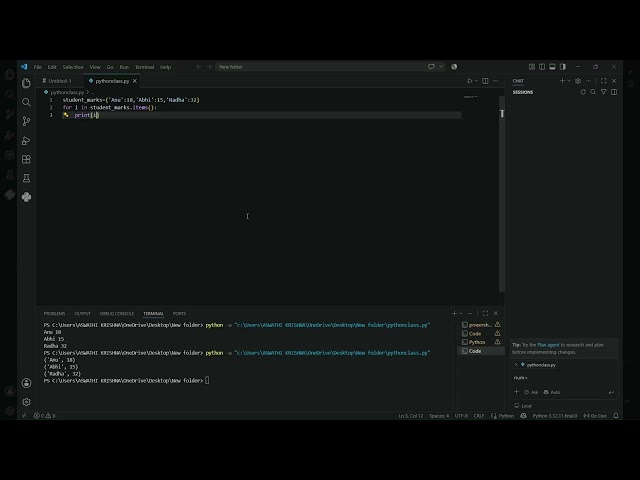Open the Manage gear in activity bar
Viewport: 640px width, 480px height.
click(26, 402)
